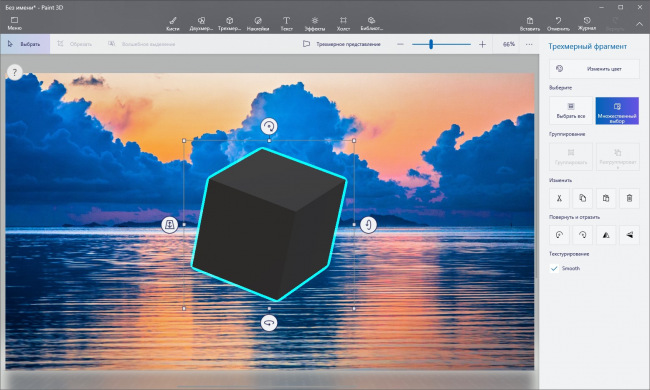Open the Stickers (Наклейки) tool
Viewport: 650px width, 390px height.
point(258,24)
